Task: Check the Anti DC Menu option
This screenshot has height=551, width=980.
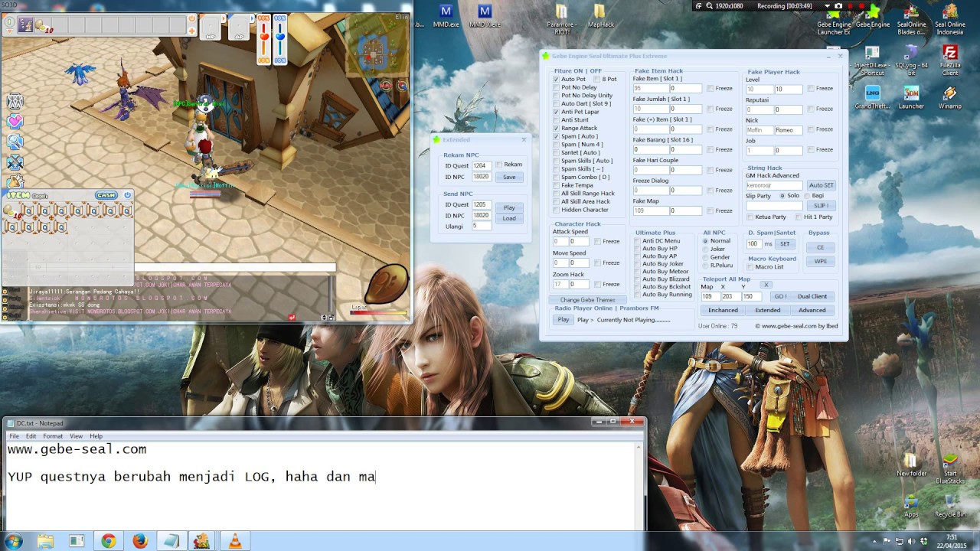Action: (637, 241)
